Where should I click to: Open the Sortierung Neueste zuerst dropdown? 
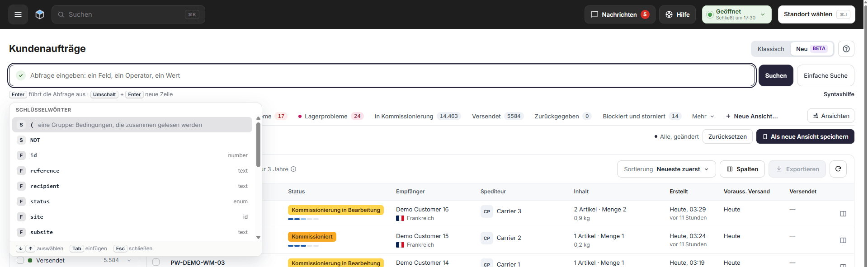666,169
